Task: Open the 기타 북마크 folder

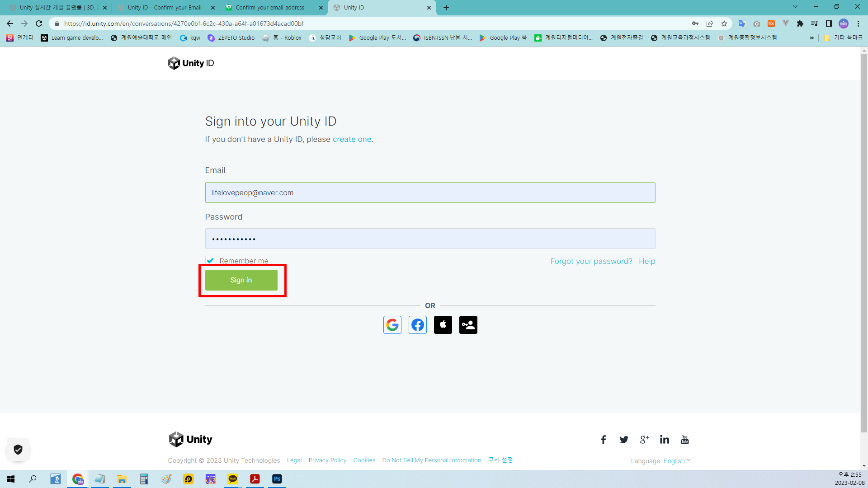Action: click(843, 38)
